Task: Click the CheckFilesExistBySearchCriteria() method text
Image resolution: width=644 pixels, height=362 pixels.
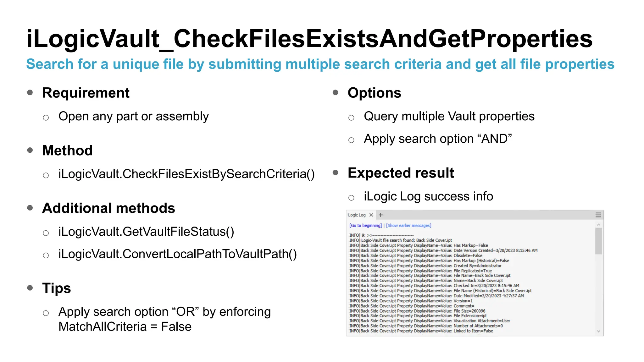Action: click(x=186, y=174)
